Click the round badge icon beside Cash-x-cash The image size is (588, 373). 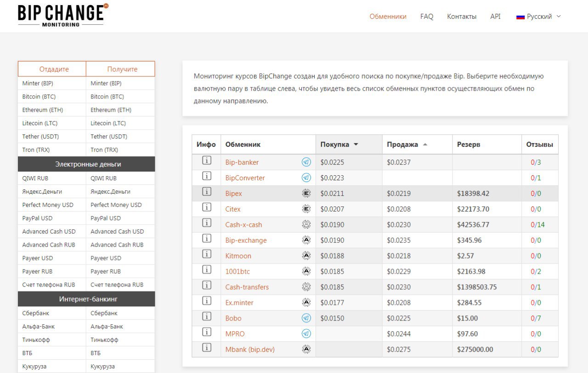[306, 224]
